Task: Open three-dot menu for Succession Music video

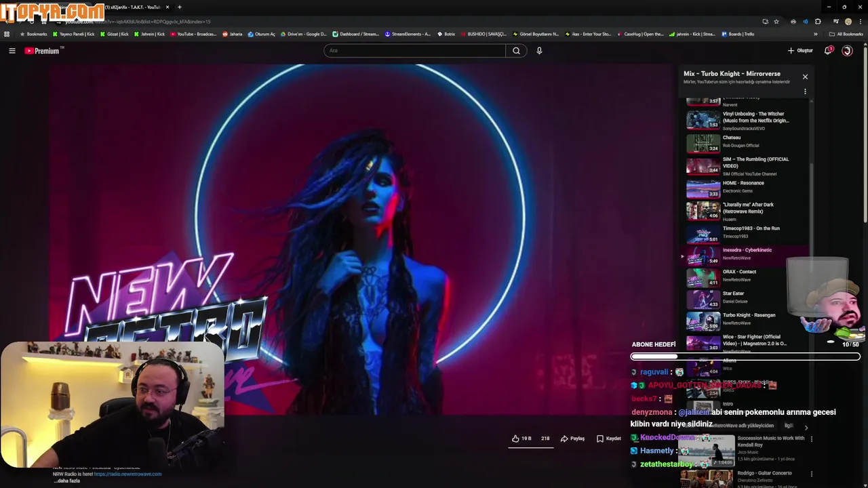Action: pos(811,439)
